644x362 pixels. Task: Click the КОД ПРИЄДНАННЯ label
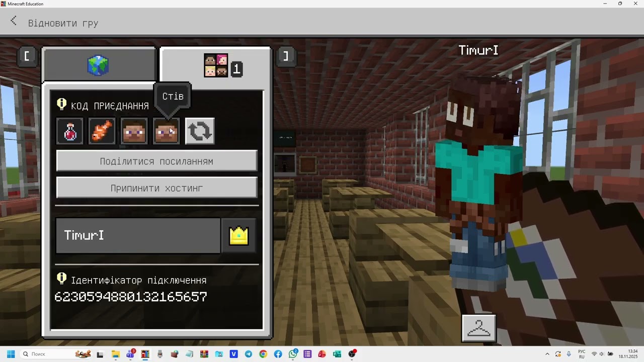click(x=110, y=106)
